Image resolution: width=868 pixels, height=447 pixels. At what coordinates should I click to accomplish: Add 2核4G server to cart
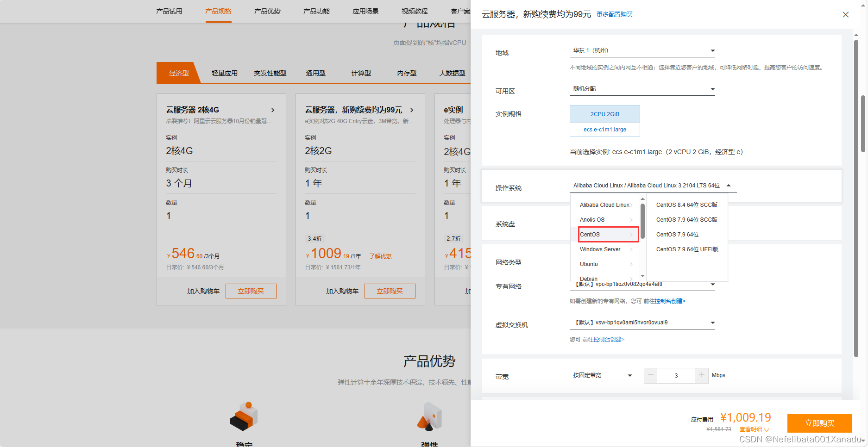pos(203,291)
